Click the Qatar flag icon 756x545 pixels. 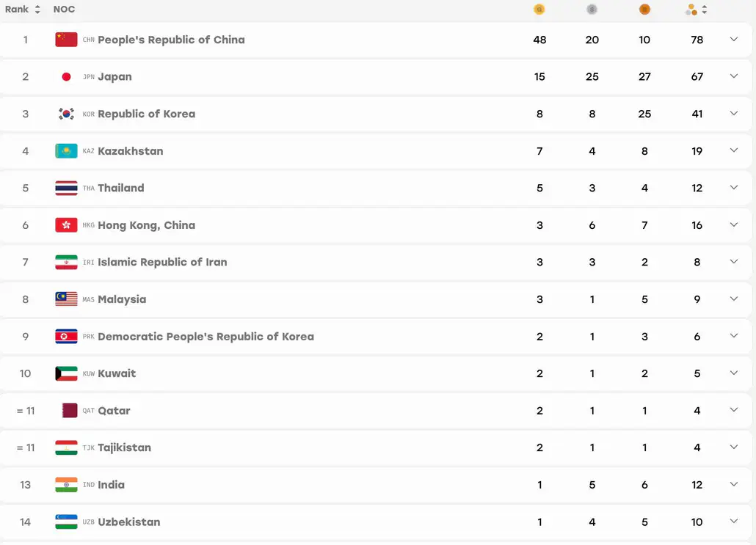tap(70, 411)
